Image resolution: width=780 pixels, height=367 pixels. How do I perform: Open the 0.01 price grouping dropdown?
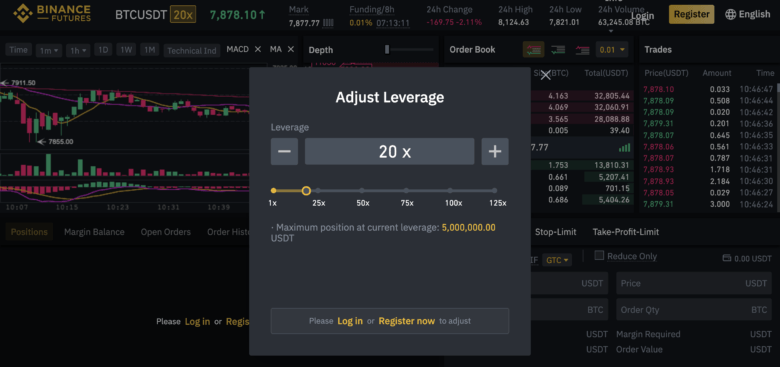[612, 50]
